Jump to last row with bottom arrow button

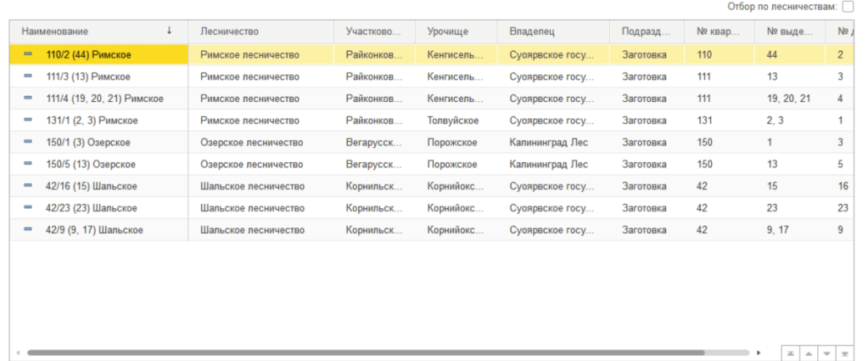pyautogui.click(x=845, y=353)
